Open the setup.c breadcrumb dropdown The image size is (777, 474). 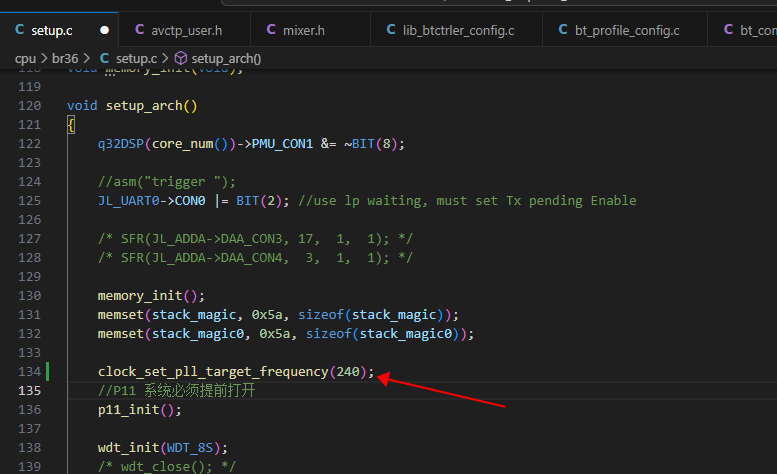(136, 58)
